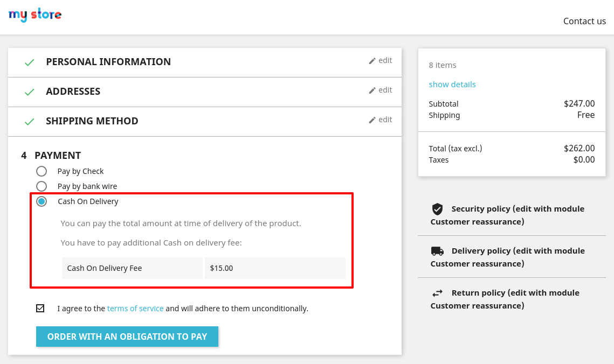Image resolution: width=614 pixels, height=364 pixels.
Task: Click the green checkmark next to Shipping Method
Action: [x=29, y=121]
